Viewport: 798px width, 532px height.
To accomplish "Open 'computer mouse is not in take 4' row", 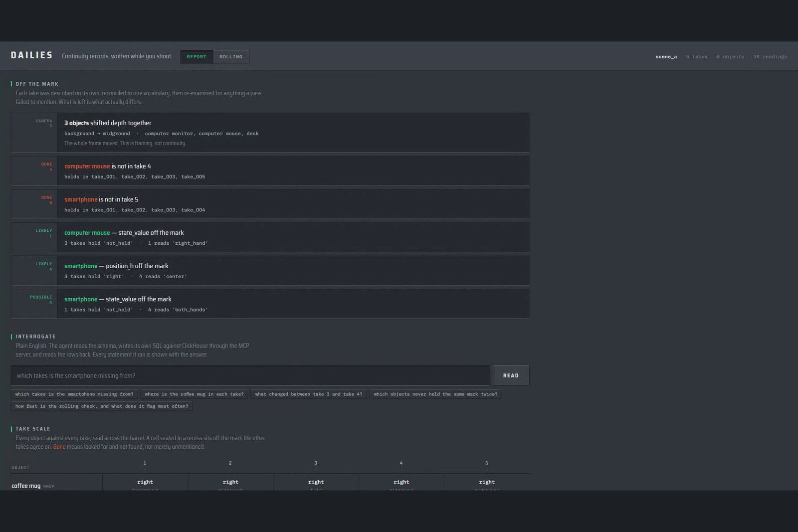I will pyautogui.click(x=270, y=171).
